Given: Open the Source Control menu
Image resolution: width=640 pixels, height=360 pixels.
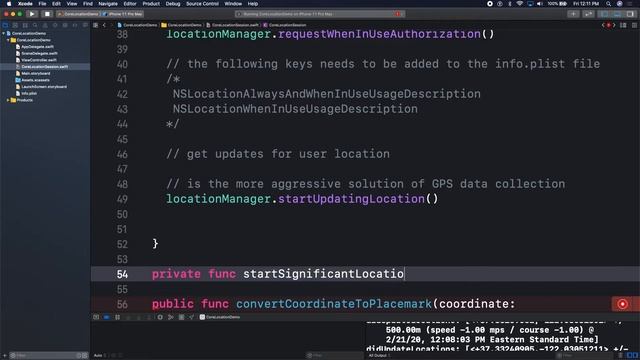Looking at the screenshot, I should click(x=202, y=4).
